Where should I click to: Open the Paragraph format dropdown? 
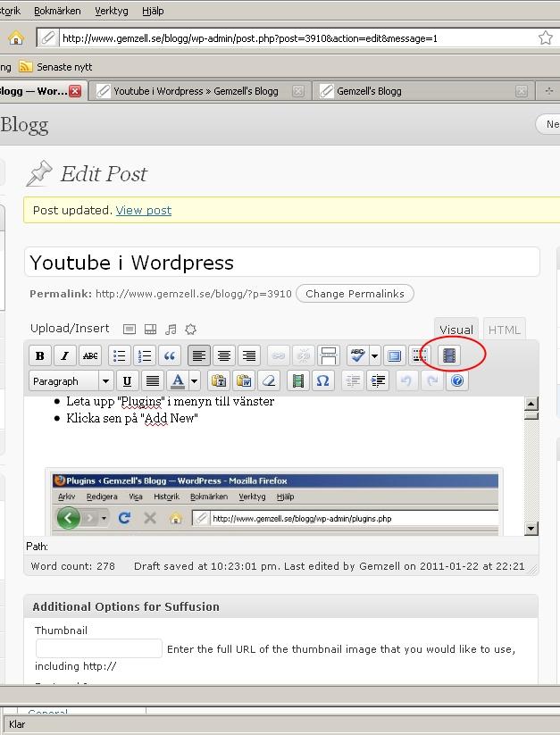71,381
